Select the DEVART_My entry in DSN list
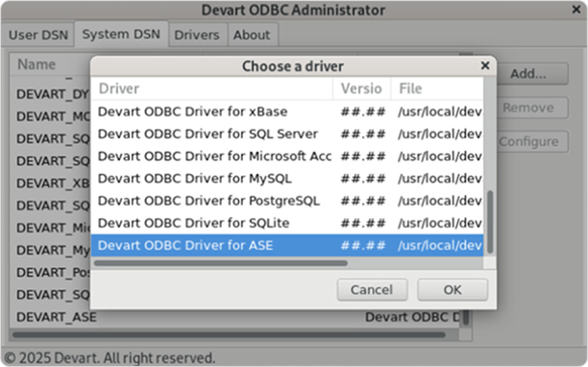Screen dimensions: 588x367 [x=53, y=250]
